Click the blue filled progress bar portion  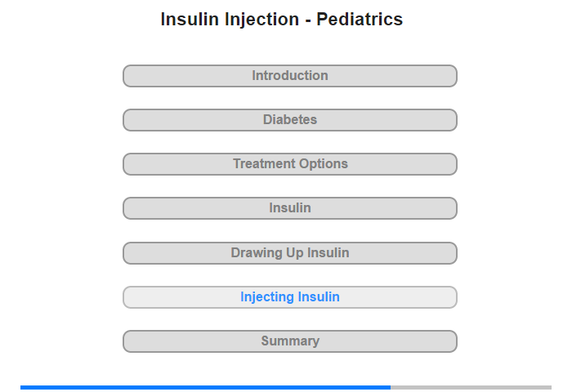click(205, 387)
